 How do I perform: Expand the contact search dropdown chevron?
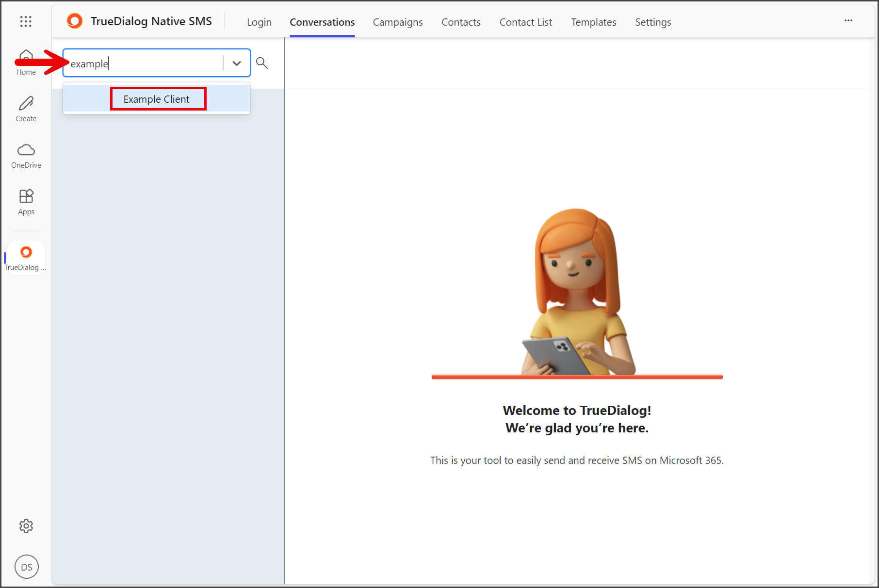click(x=237, y=63)
